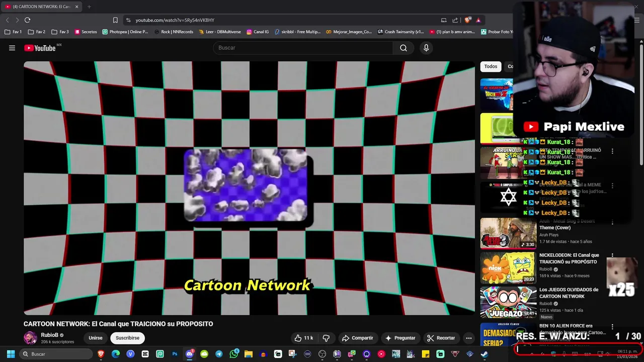Open WhatsApp from the taskbar

tap(234, 354)
